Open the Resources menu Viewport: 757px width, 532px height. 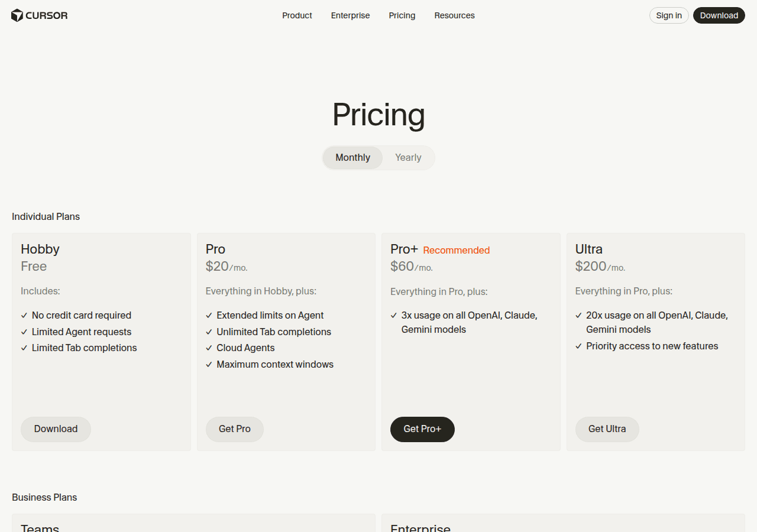pyautogui.click(x=454, y=15)
